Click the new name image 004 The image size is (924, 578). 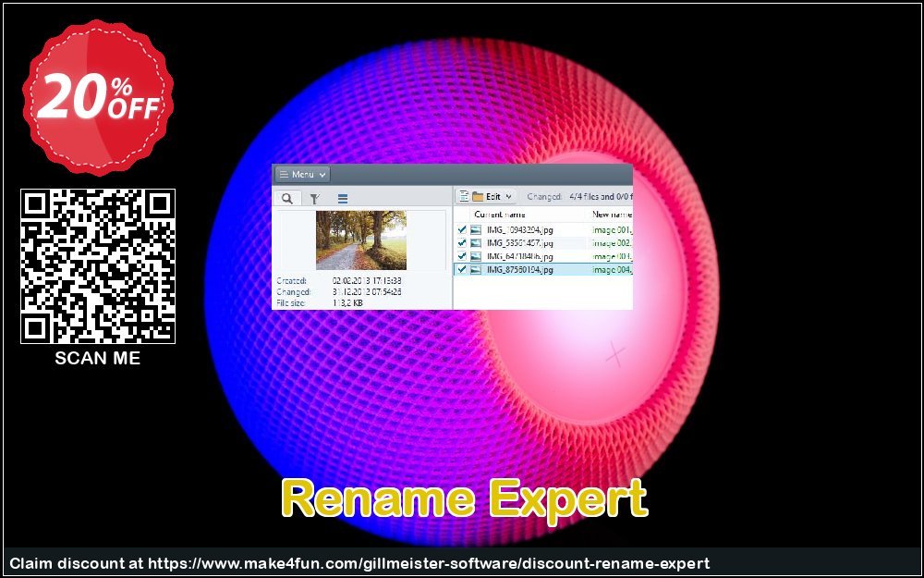point(613,269)
